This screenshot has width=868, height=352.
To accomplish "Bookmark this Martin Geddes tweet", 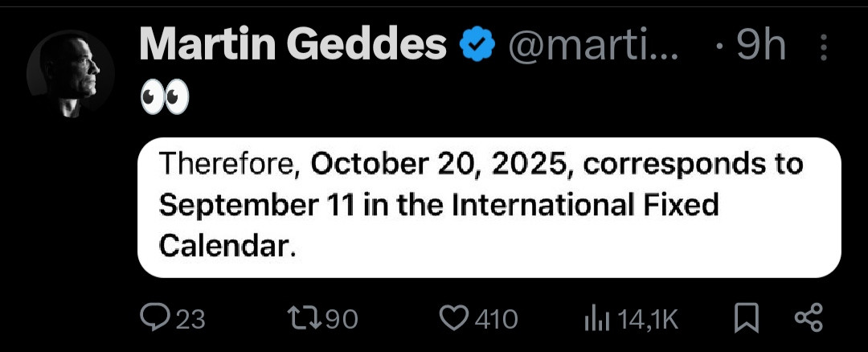I will coord(747,319).
